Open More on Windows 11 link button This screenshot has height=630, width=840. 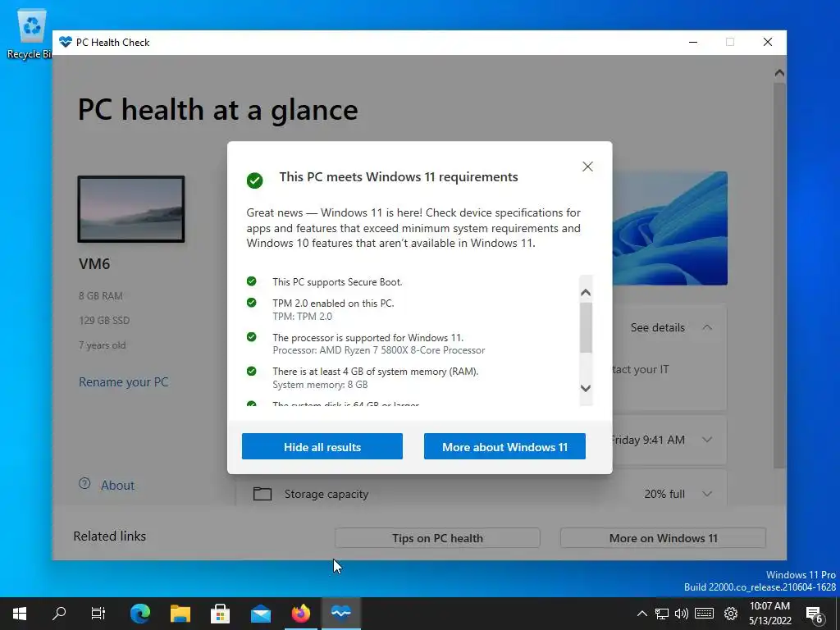[663, 538]
